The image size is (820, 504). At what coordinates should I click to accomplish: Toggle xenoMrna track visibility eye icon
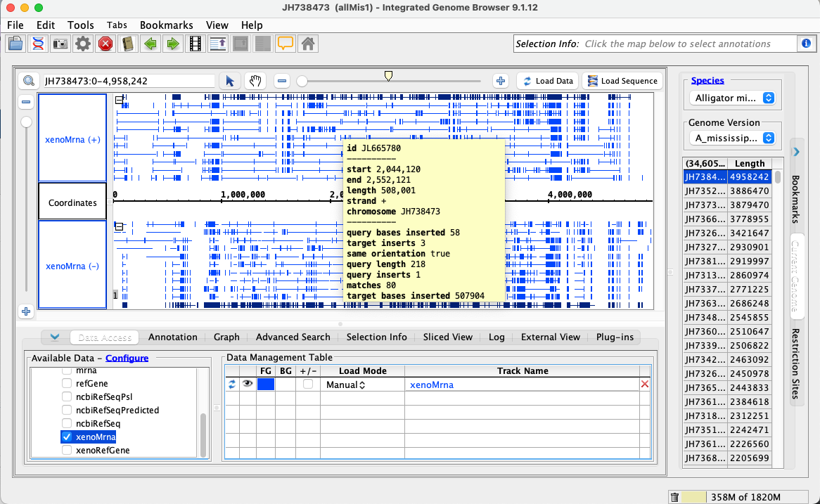(x=248, y=385)
